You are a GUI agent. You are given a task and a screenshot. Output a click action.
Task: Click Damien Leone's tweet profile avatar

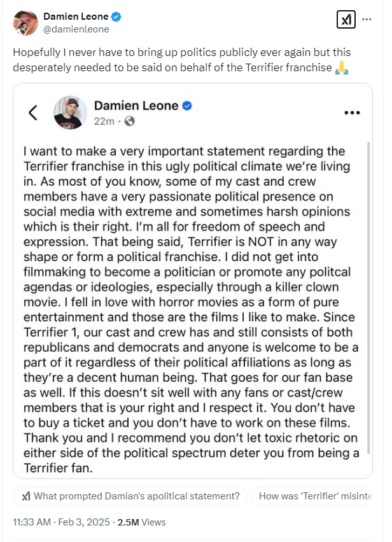[25, 23]
